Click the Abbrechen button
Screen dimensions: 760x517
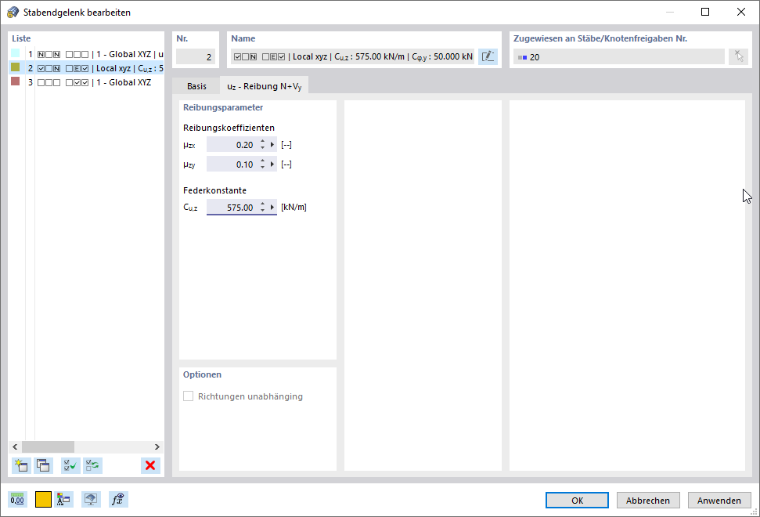point(648,501)
